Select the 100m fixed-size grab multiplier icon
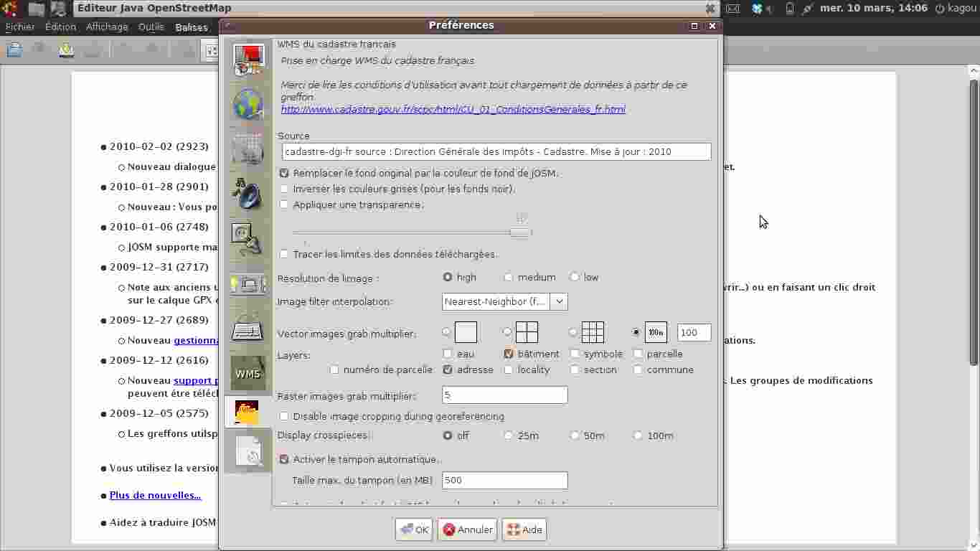This screenshot has width=980, height=551. [656, 332]
